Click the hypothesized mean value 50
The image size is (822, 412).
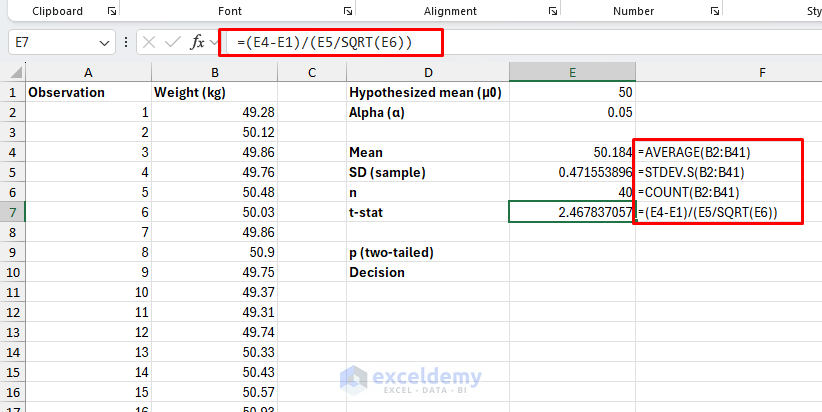(x=572, y=93)
